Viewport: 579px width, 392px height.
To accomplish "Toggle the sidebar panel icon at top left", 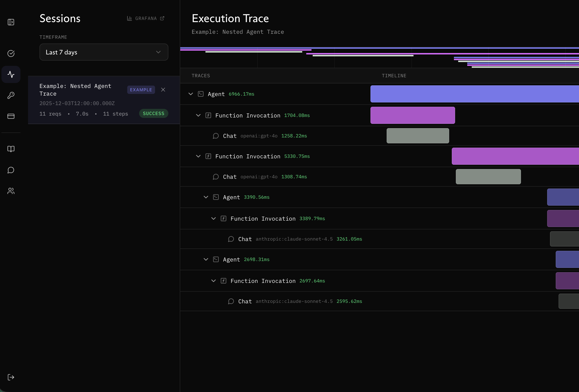I will click(11, 22).
